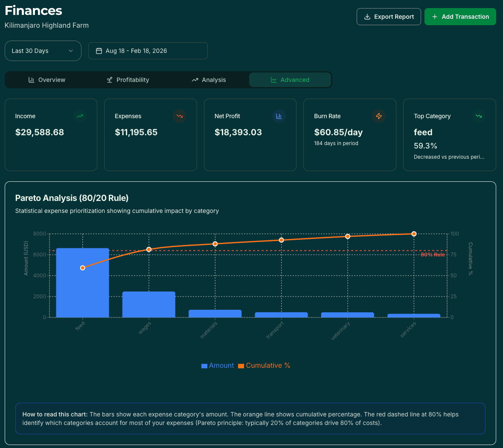Screen dimensions: 503x448
Task: Toggle the Advanced view highlight
Action: [290, 80]
